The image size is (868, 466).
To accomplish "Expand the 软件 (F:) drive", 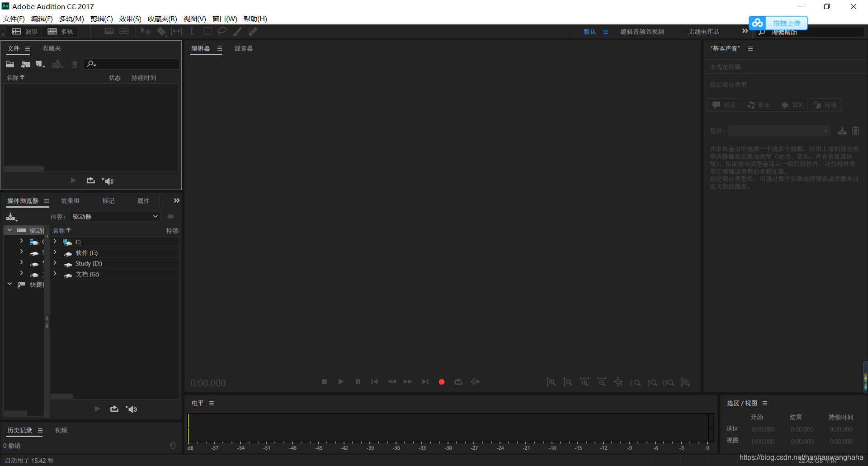I will click(55, 252).
